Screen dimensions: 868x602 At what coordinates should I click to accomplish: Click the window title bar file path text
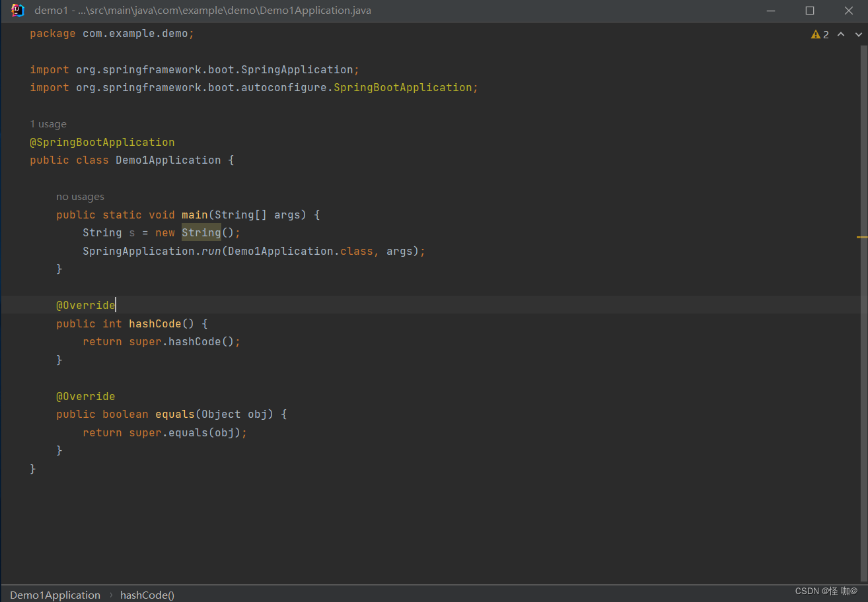point(203,11)
